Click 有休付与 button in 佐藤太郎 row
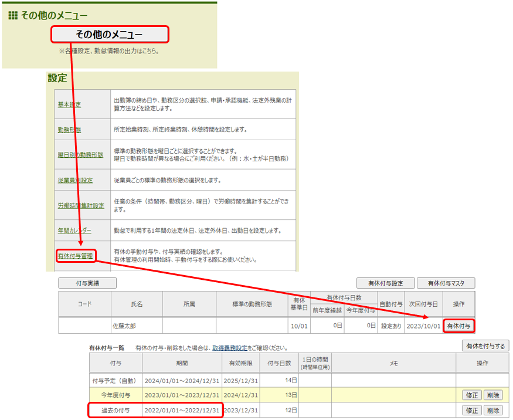This screenshot has height=420, width=513. click(458, 326)
